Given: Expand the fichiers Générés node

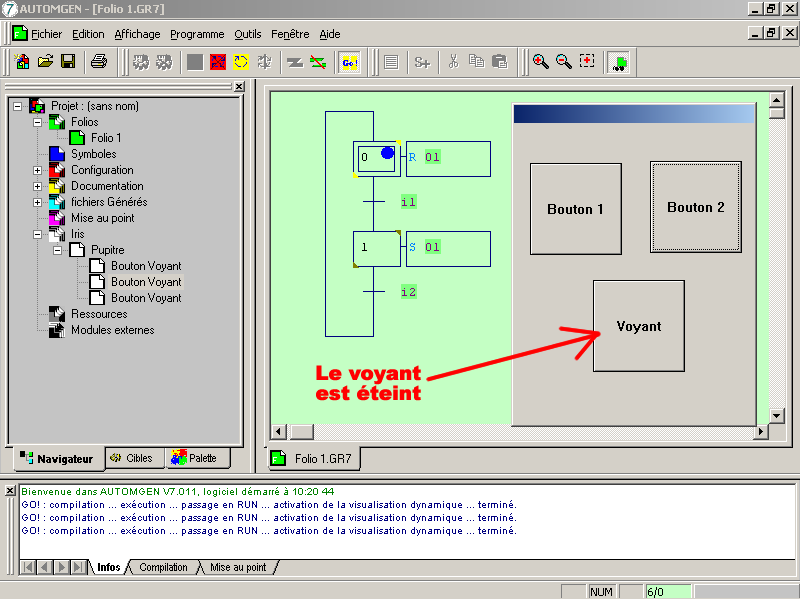Looking at the screenshot, I should click(x=38, y=202).
